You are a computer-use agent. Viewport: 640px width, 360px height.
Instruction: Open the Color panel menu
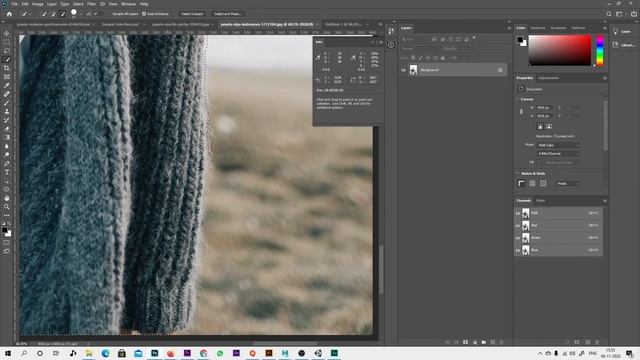point(604,28)
